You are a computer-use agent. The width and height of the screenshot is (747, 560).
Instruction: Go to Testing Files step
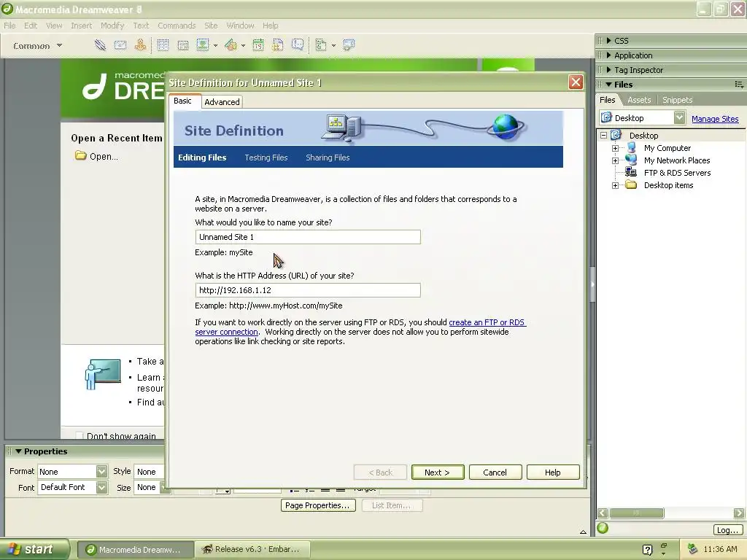coord(266,157)
